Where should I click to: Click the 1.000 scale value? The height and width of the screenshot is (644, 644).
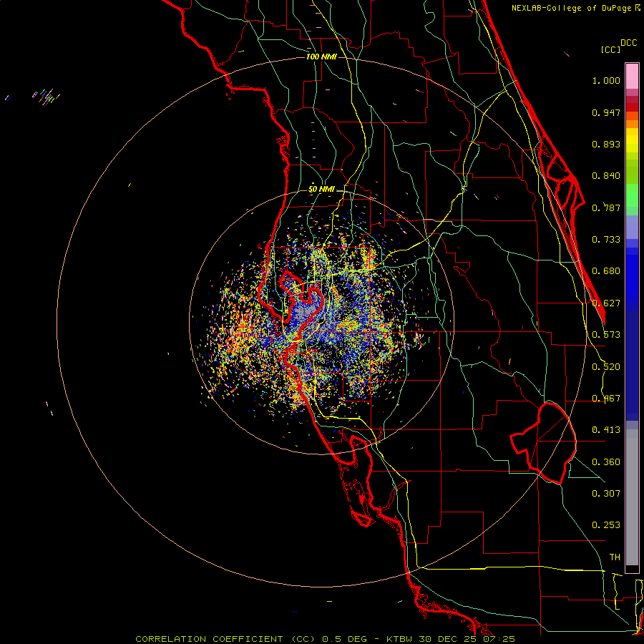pos(606,81)
